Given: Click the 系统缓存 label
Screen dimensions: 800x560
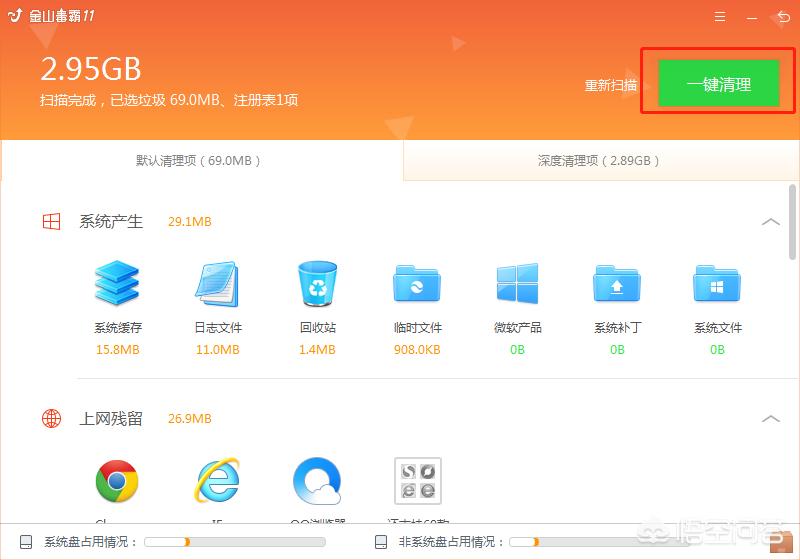Looking at the screenshot, I should pos(118,327).
